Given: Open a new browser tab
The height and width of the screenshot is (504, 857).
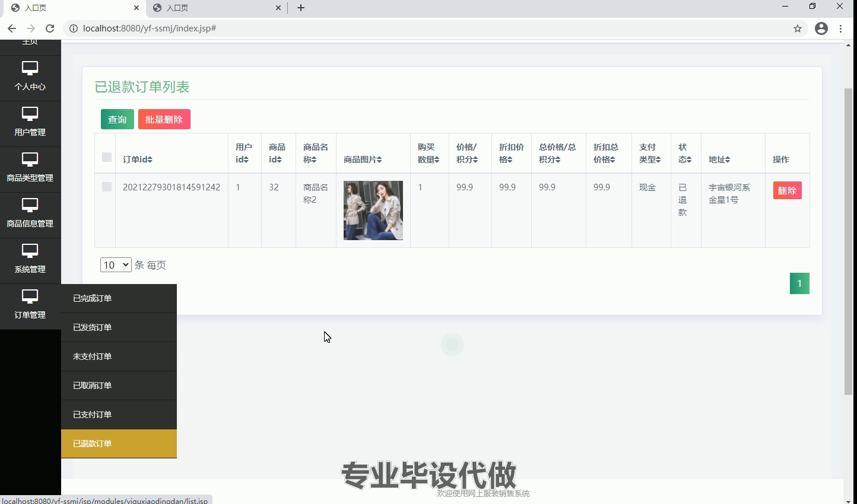Looking at the screenshot, I should [x=301, y=8].
